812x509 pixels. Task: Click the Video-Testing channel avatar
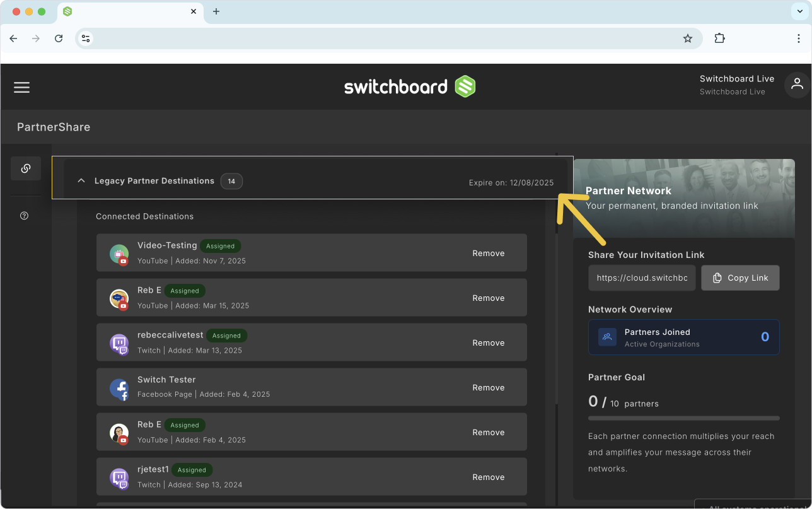point(119,254)
